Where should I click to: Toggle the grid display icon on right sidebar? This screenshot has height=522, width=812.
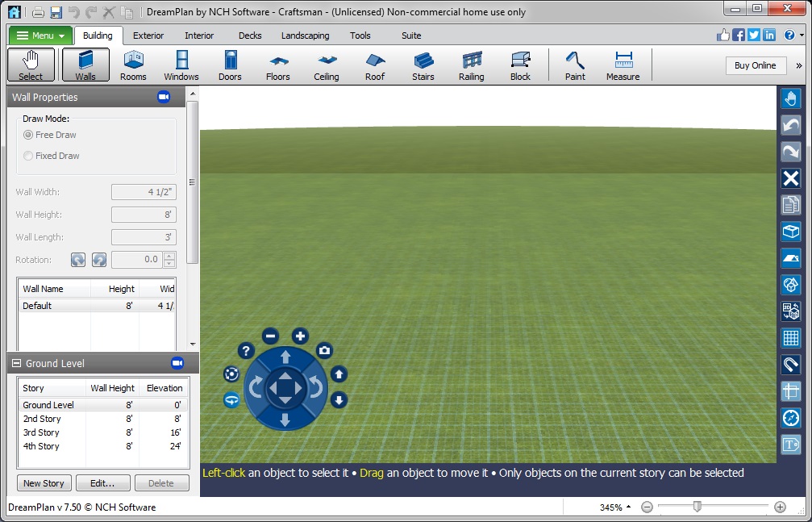click(790, 338)
